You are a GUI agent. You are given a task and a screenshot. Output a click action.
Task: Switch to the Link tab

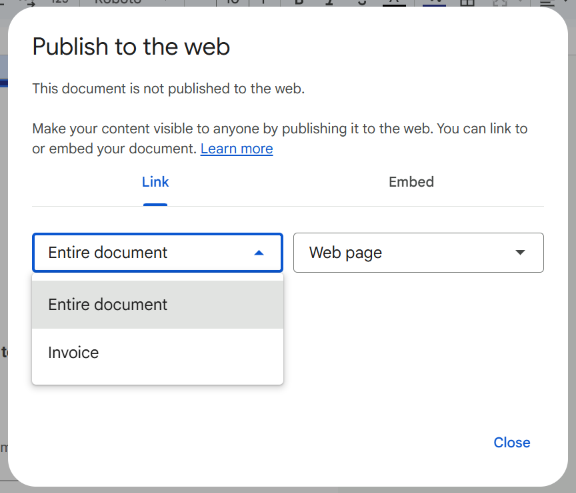tap(155, 182)
